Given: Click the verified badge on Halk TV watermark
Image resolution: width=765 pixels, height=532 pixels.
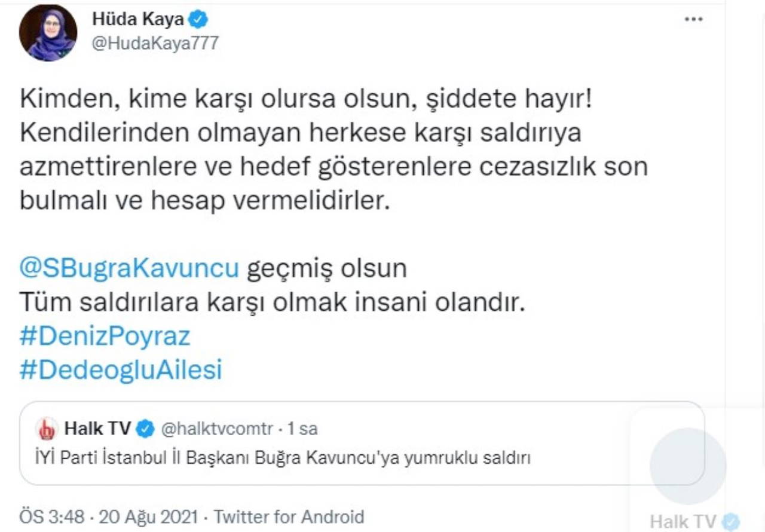Looking at the screenshot, I should click(x=731, y=522).
